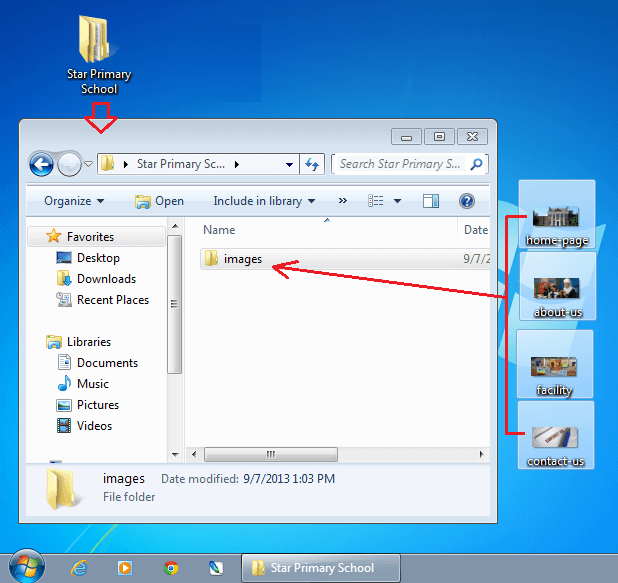Toggle the preview pane icon
Image resolution: width=618 pixels, height=583 pixels.
431,201
